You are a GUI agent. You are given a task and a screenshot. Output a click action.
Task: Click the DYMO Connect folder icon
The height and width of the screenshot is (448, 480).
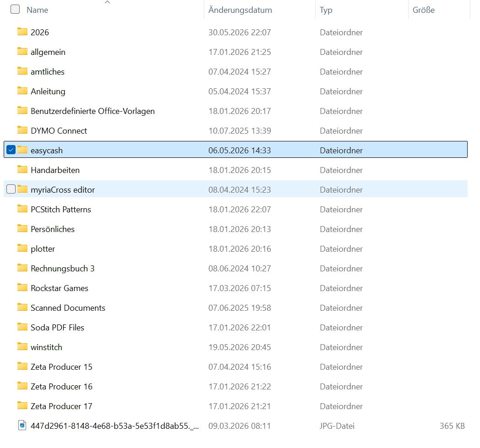tap(22, 130)
